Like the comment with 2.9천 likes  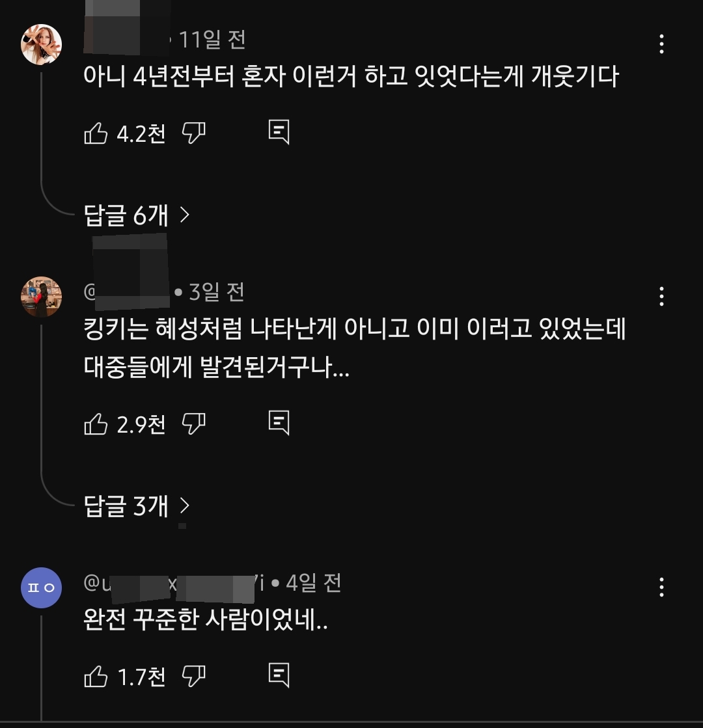[96, 424]
